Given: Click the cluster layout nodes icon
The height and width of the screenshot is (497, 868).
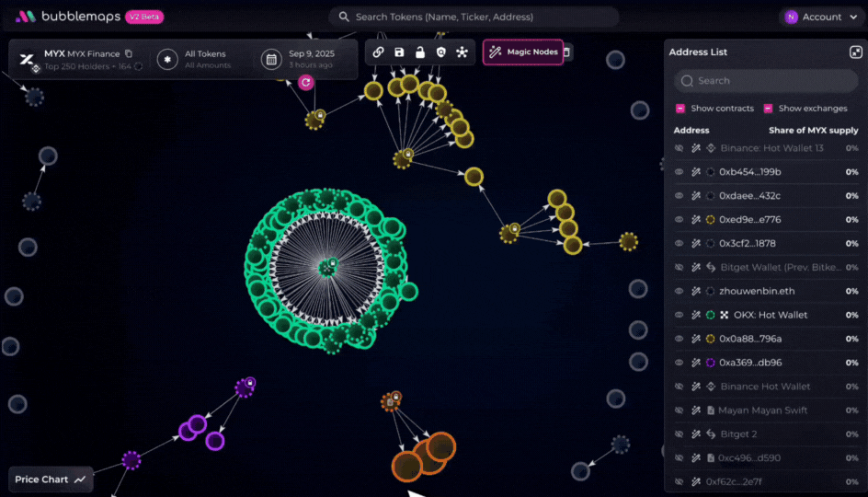Looking at the screenshot, I should coord(463,52).
